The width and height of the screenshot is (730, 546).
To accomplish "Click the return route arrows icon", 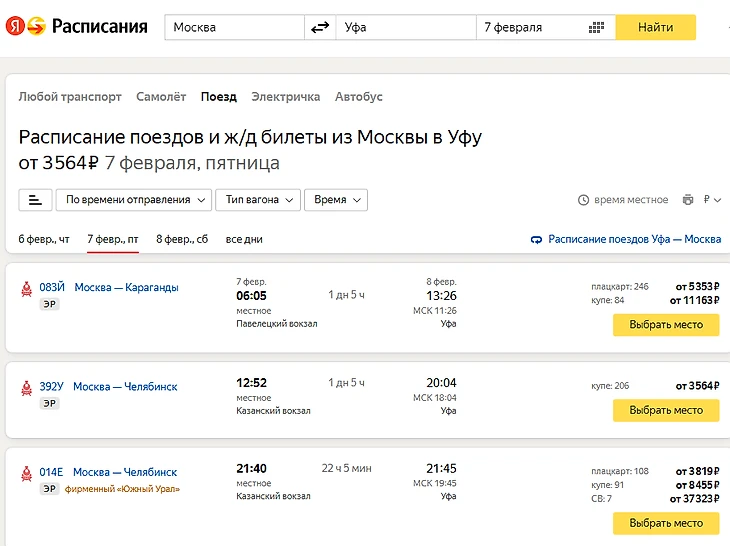I will (x=537, y=240).
